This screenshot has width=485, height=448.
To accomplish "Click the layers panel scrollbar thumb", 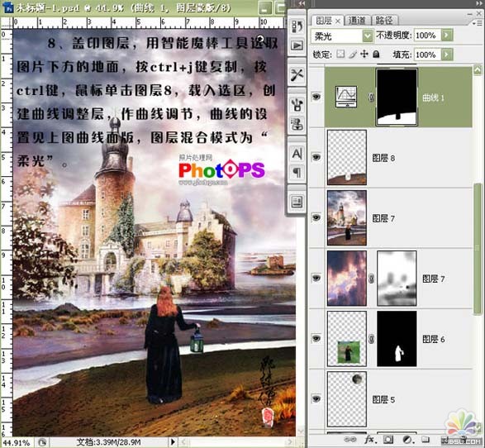I will (x=478, y=250).
